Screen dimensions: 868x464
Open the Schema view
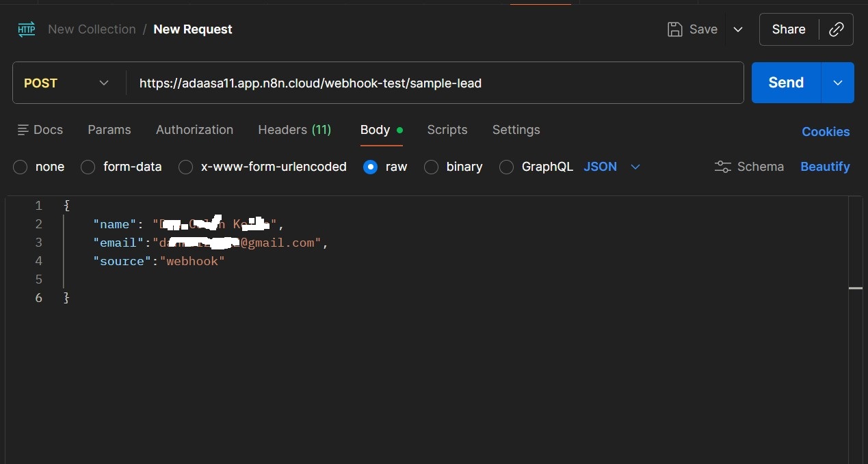pyautogui.click(x=749, y=167)
